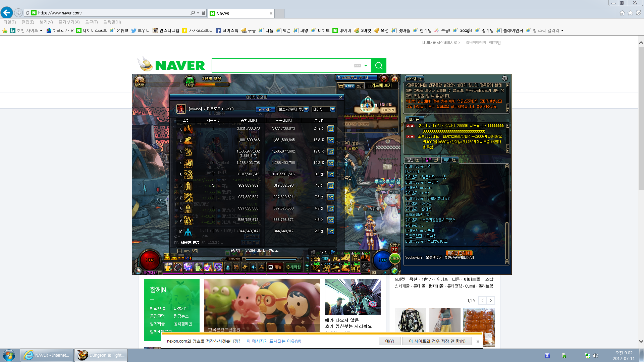
Task: Go to the previous damage report page
Action: (x=313, y=252)
